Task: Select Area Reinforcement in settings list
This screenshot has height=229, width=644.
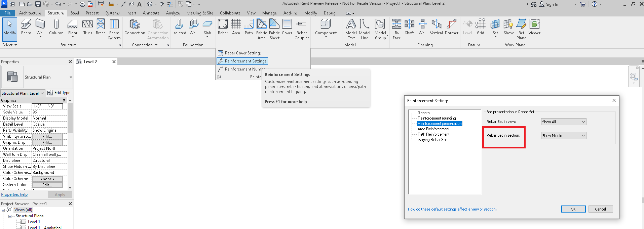Action: coord(433,129)
